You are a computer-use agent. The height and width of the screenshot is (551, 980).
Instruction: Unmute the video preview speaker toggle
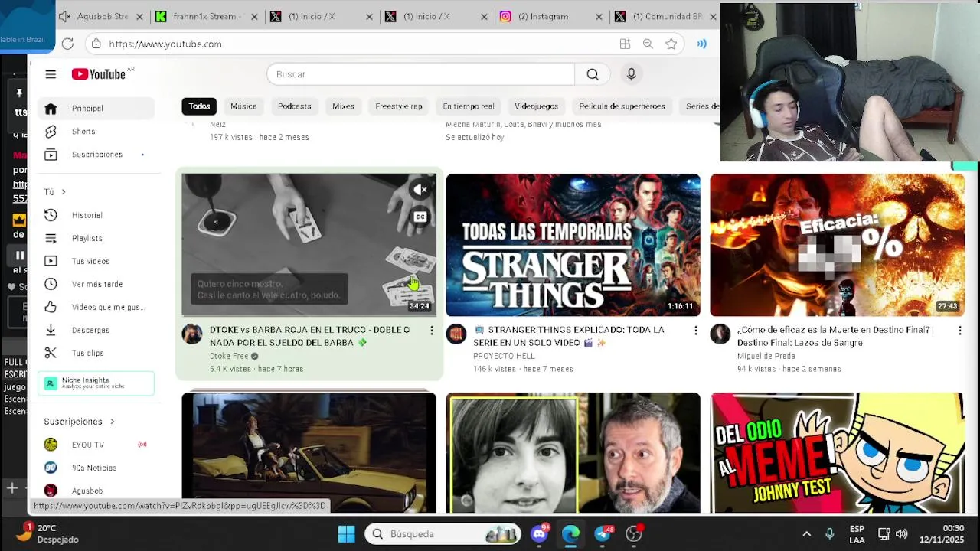[420, 190]
